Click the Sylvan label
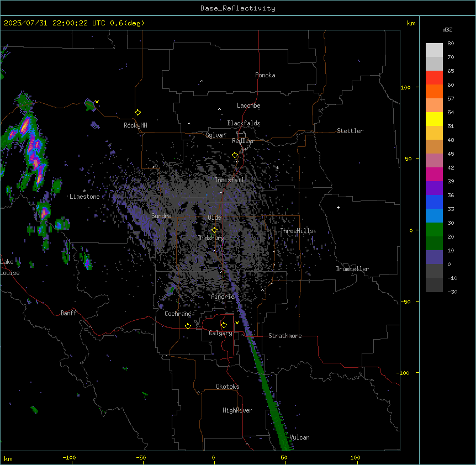The image size is (476, 465). [x=215, y=135]
